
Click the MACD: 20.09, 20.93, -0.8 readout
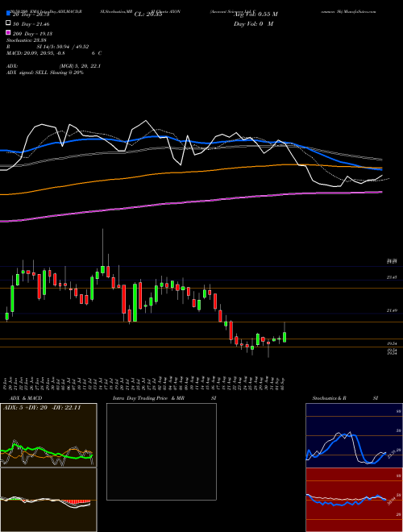35,53
